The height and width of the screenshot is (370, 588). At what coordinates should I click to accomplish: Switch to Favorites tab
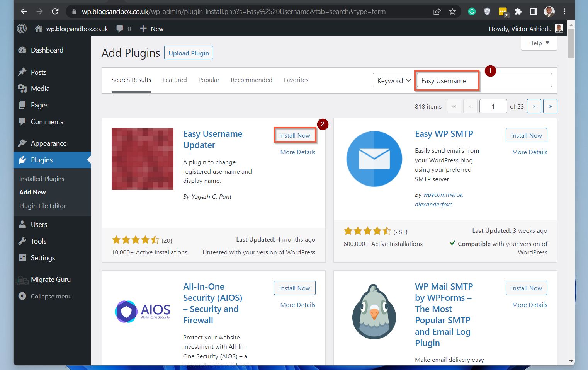point(296,80)
